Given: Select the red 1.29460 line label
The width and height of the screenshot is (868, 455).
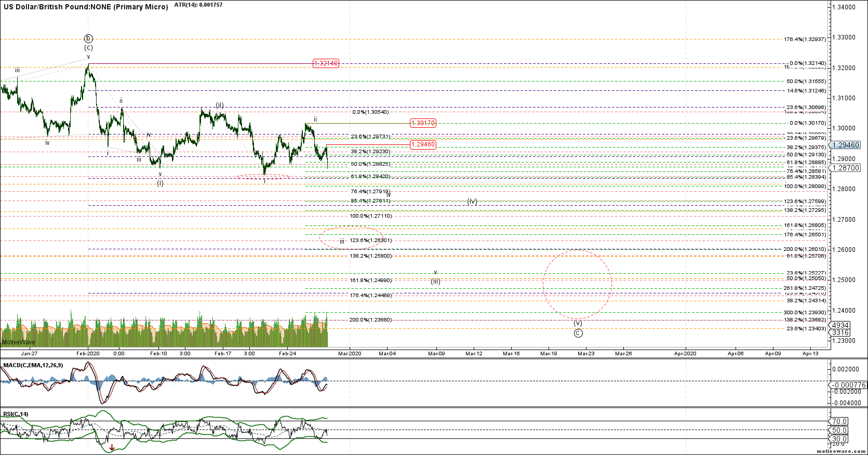Looking at the screenshot, I should (x=422, y=144).
